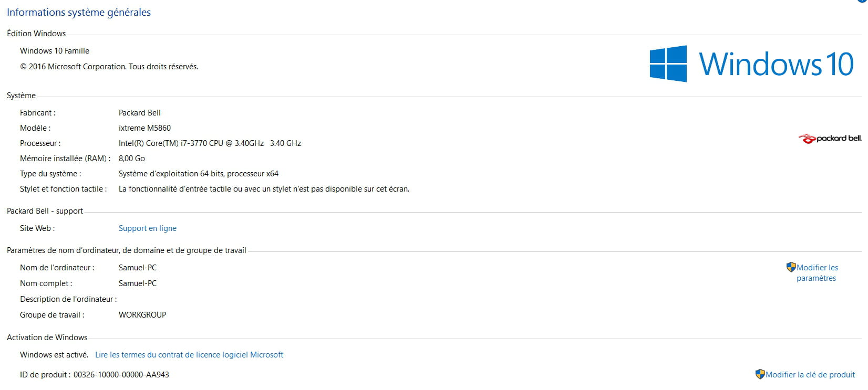
Task: Click the Windows 10 logo
Action: tap(751, 64)
